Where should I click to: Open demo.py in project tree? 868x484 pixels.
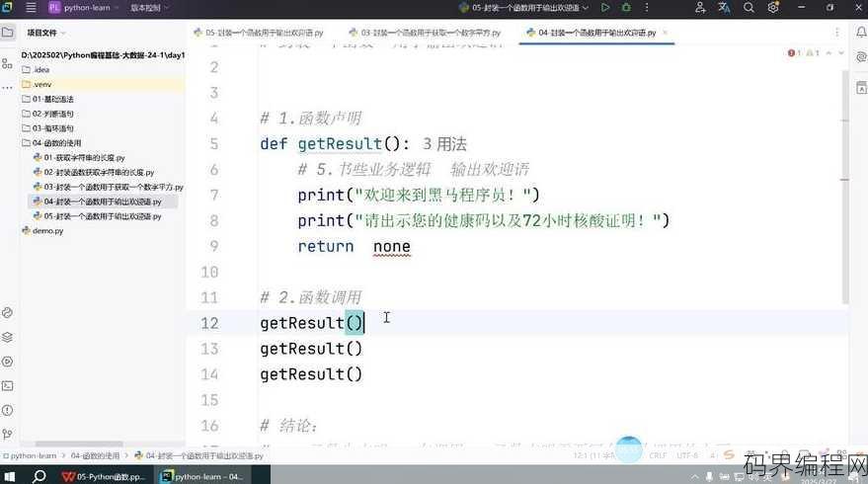pos(42,231)
